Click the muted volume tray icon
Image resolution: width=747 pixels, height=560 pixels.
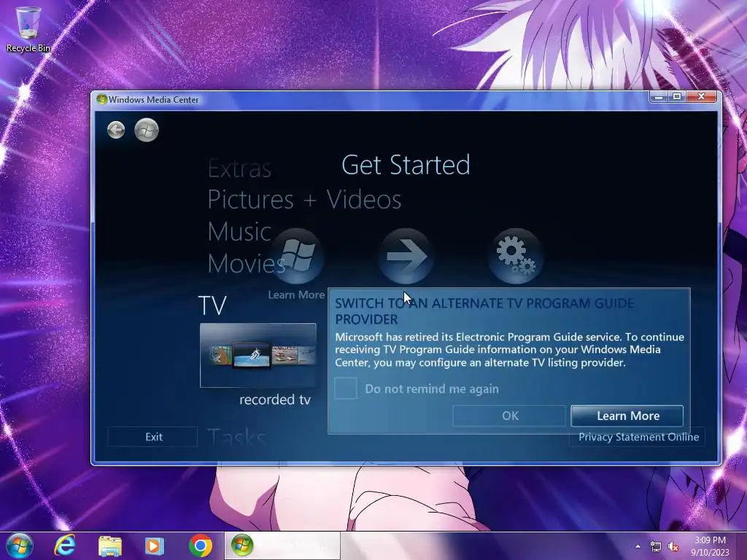point(673,547)
